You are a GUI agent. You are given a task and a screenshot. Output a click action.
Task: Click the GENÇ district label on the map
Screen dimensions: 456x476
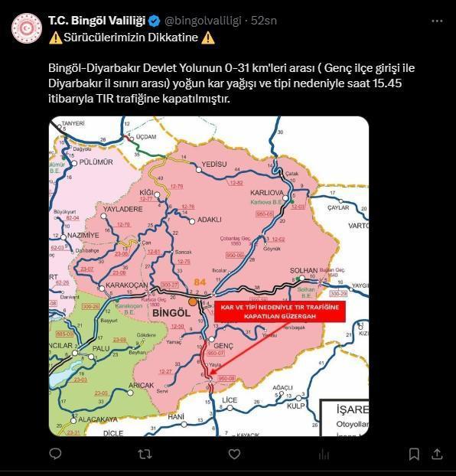(223, 346)
